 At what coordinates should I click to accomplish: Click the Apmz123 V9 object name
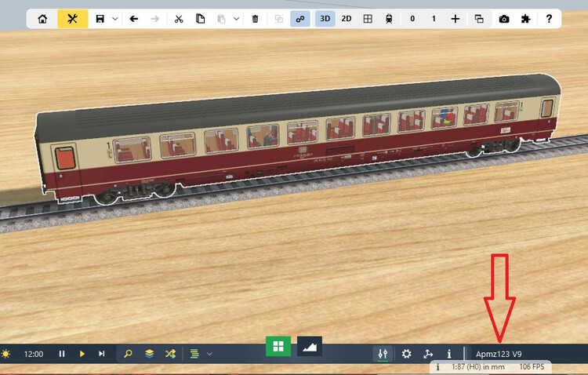499,354
